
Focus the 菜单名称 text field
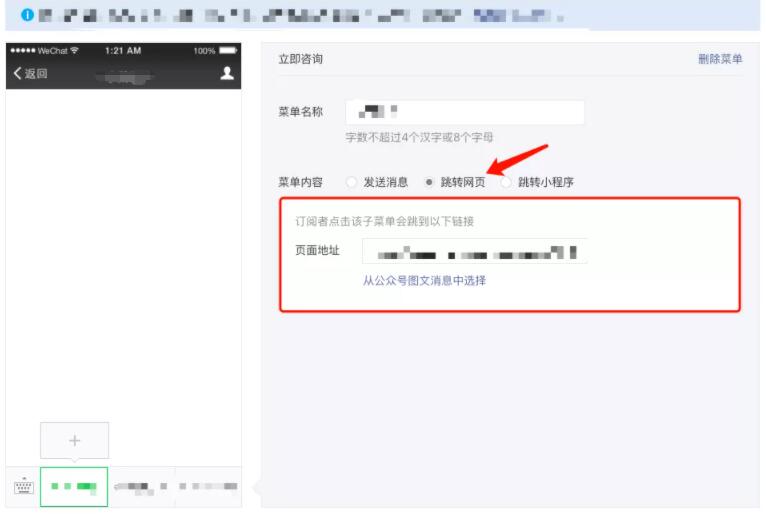coord(464,112)
